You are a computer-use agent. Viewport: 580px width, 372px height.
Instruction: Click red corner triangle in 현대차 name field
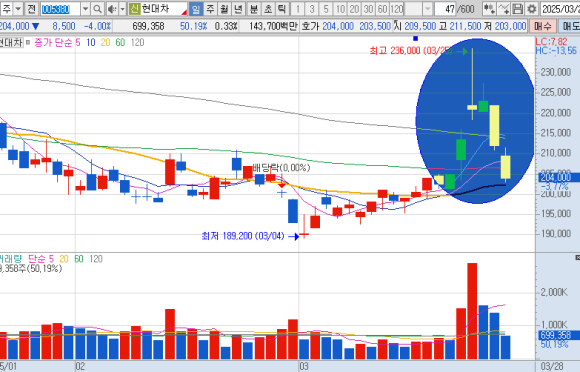tap(184, 12)
